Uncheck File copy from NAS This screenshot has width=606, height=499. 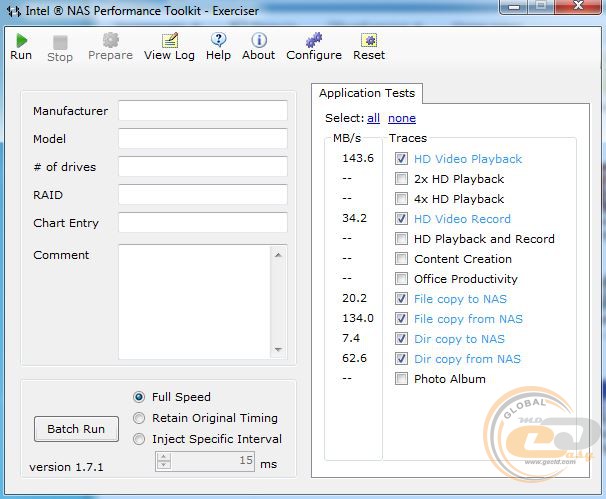(x=401, y=318)
